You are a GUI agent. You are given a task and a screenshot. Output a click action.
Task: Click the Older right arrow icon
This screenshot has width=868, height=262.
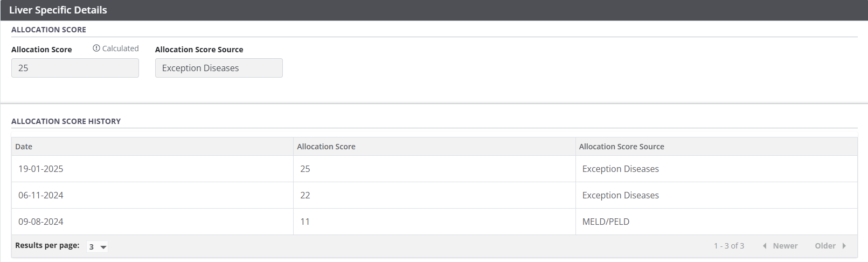(844, 246)
